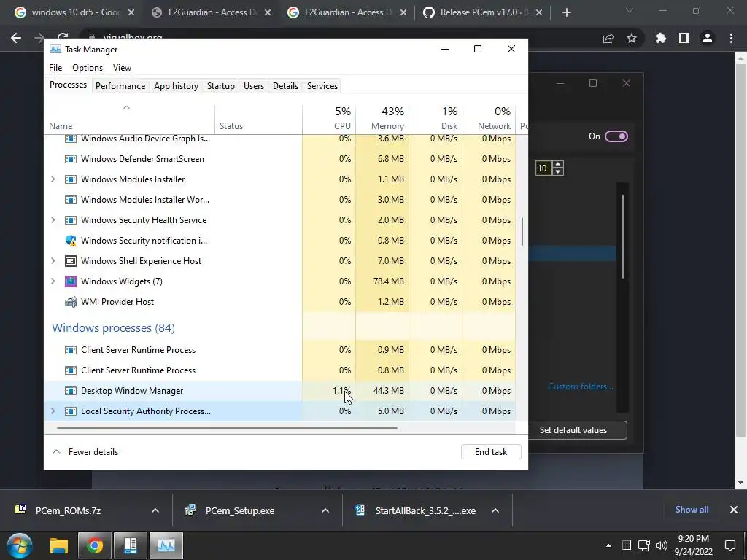Switch to the Services tab

tap(322, 86)
